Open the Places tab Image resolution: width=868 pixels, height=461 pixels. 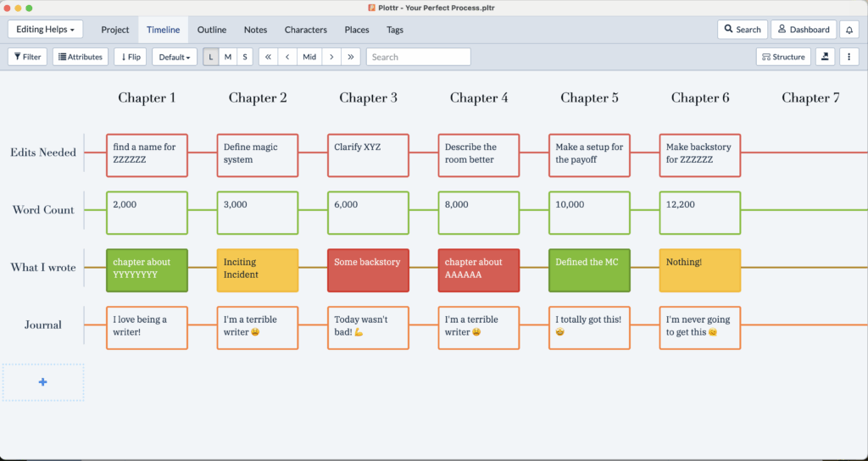(357, 30)
